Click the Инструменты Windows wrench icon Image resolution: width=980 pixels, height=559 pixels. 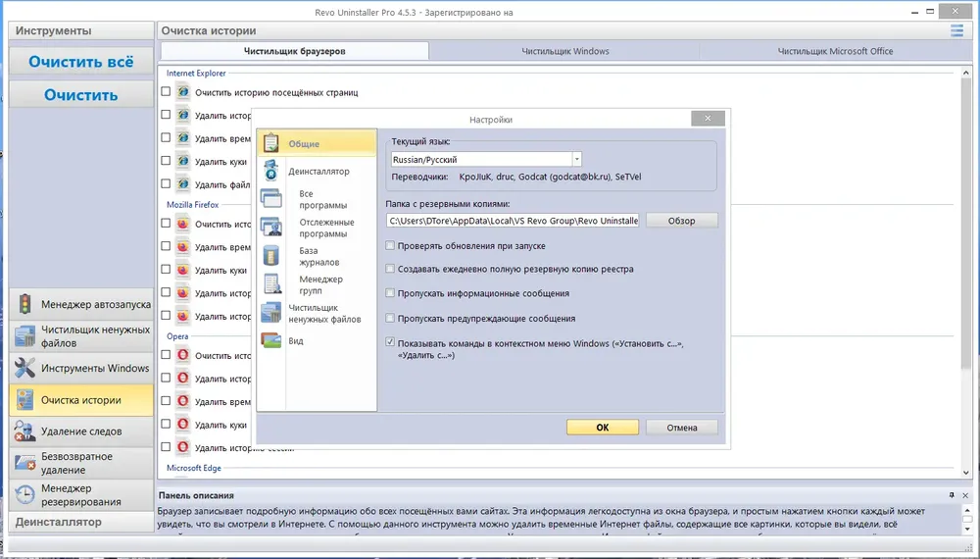[x=24, y=368]
